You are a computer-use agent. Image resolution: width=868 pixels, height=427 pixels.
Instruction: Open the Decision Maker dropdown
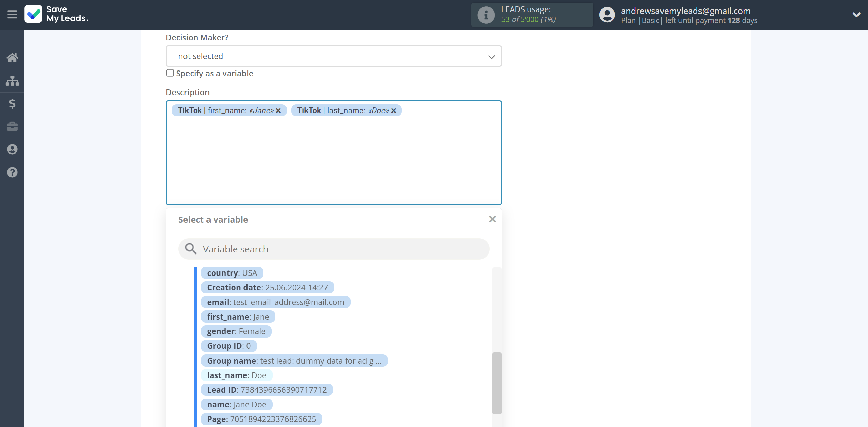click(334, 56)
